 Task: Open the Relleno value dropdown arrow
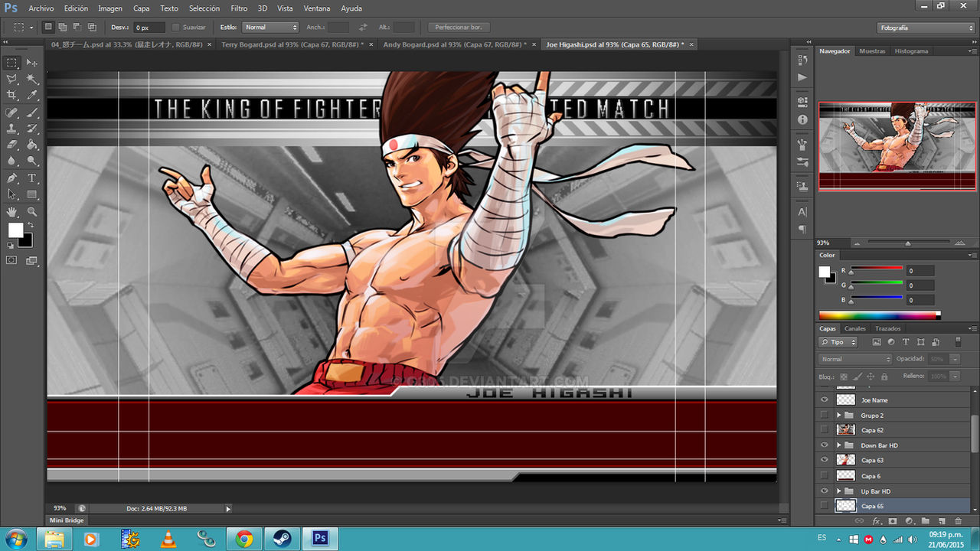[955, 376]
